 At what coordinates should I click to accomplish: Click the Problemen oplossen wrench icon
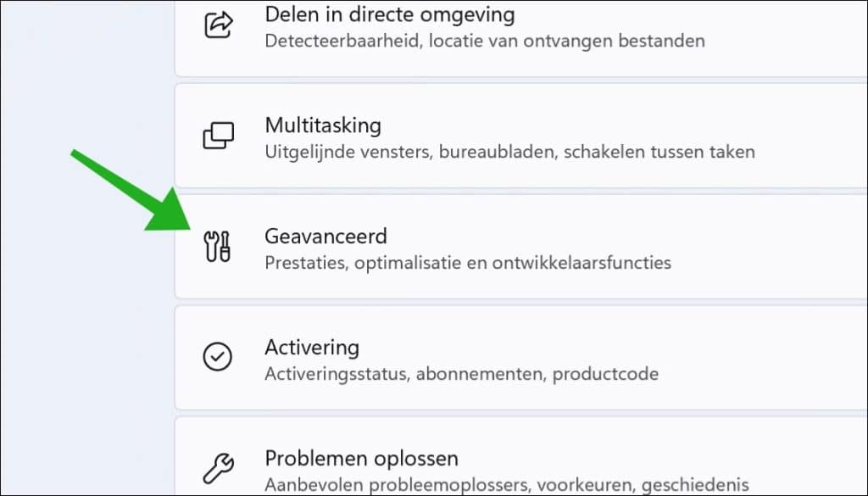click(x=218, y=468)
